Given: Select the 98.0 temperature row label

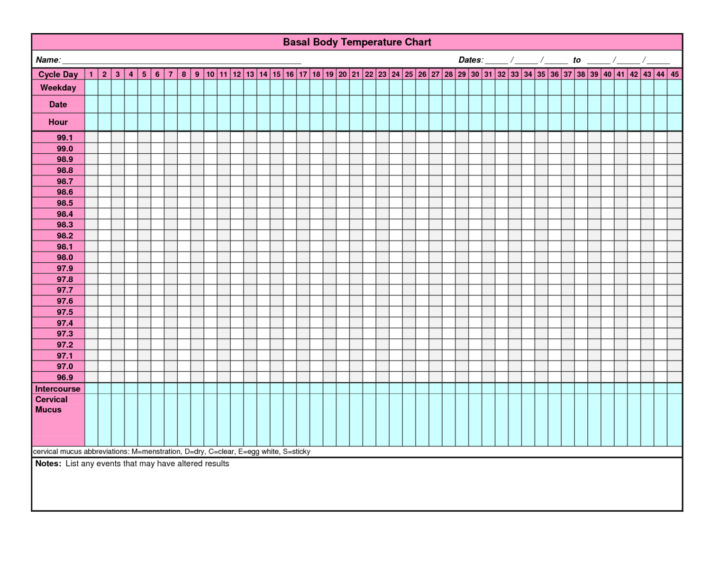Looking at the screenshot, I should tap(64, 258).
